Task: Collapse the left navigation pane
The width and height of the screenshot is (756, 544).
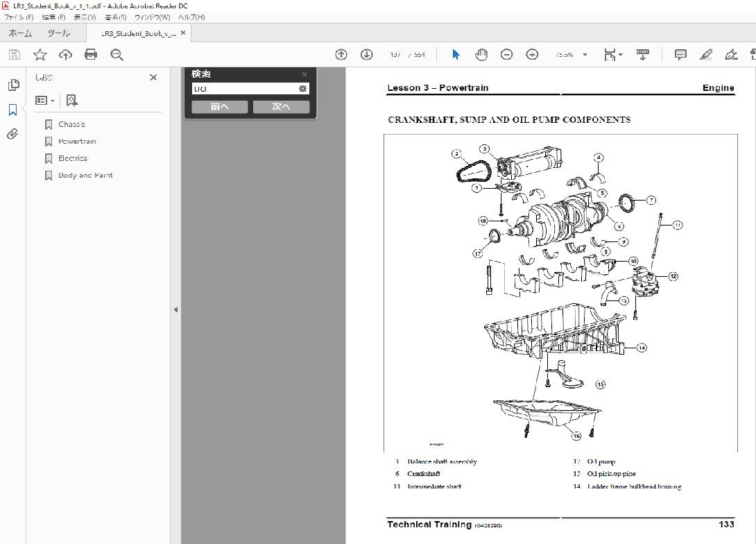Action: pos(175,309)
